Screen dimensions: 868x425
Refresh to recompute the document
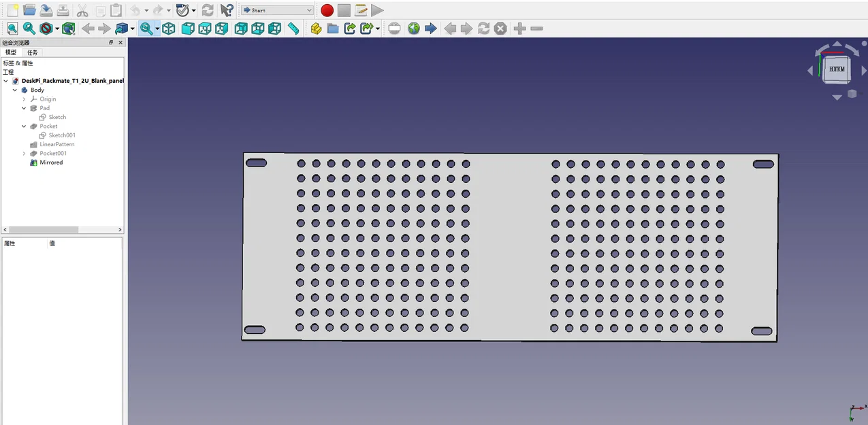[208, 10]
